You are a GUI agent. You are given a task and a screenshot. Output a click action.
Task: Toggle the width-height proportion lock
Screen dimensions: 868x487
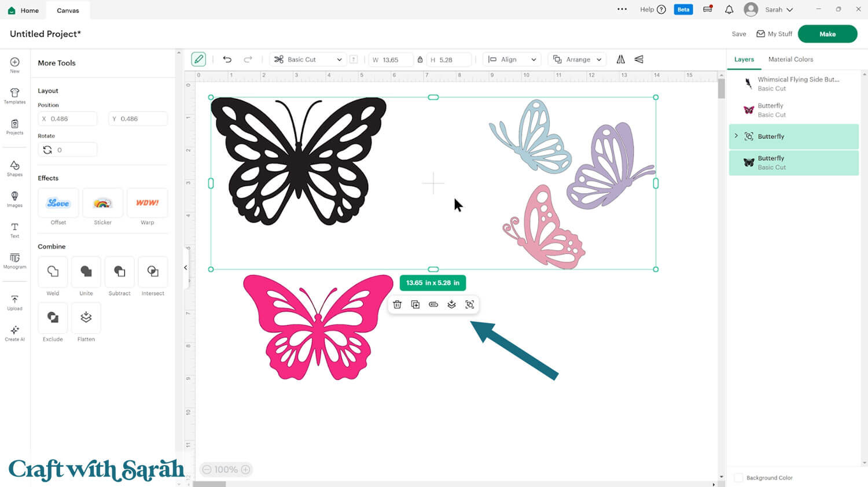click(x=420, y=60)
